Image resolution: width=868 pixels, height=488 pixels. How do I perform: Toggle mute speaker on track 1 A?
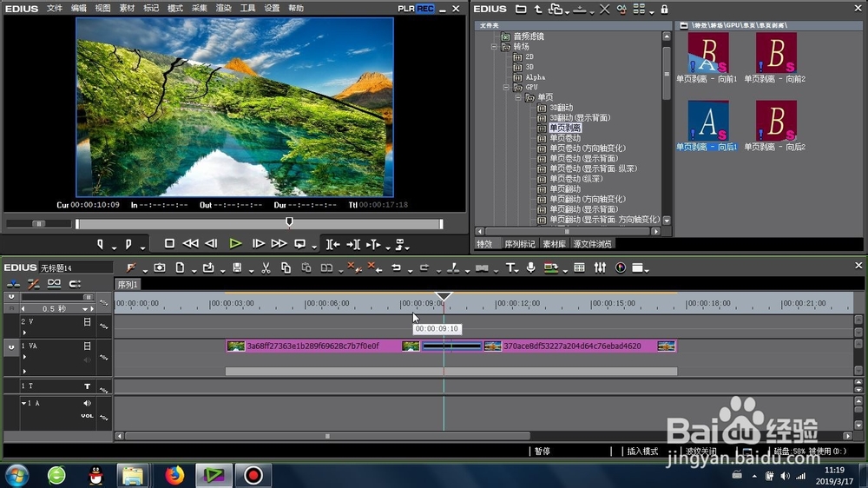coord(87,403)
